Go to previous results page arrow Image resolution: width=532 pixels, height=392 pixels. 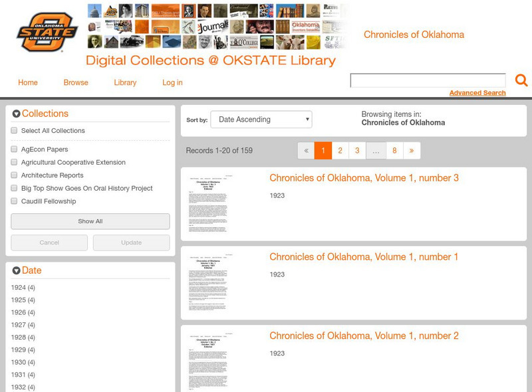tap(306, 151)
